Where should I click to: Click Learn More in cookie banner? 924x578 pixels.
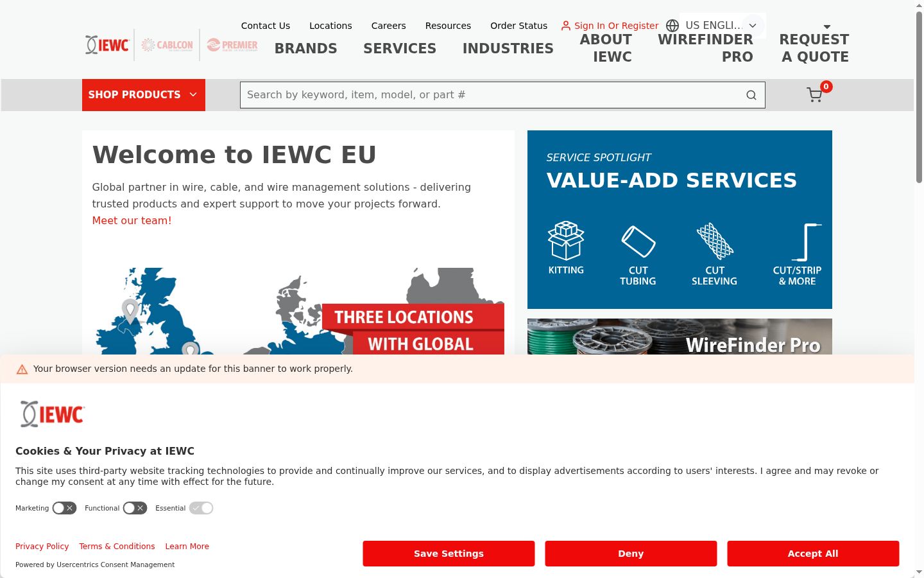(187, 547)
